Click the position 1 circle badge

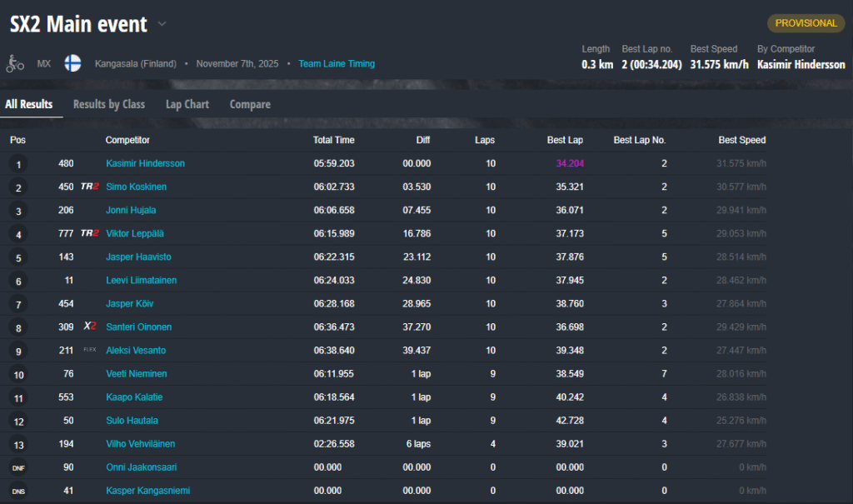pos(17,164)
